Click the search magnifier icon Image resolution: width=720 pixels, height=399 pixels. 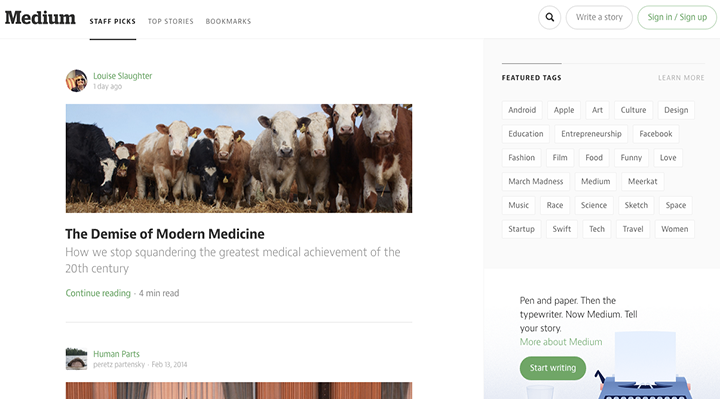click(x=549, y=17)
